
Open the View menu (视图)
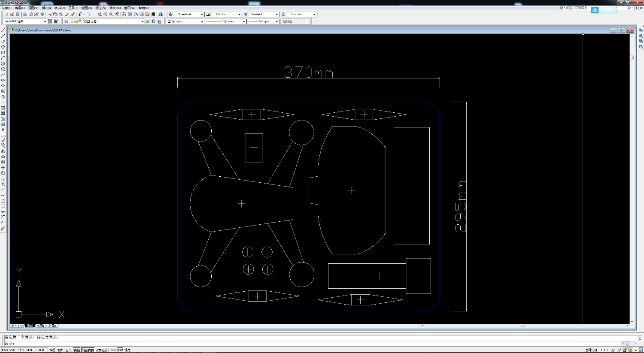coord(33,8)
